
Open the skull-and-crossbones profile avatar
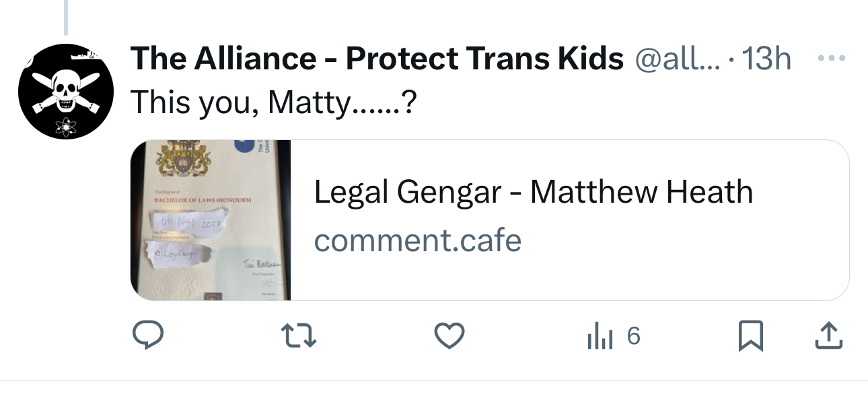click(65, 91)
